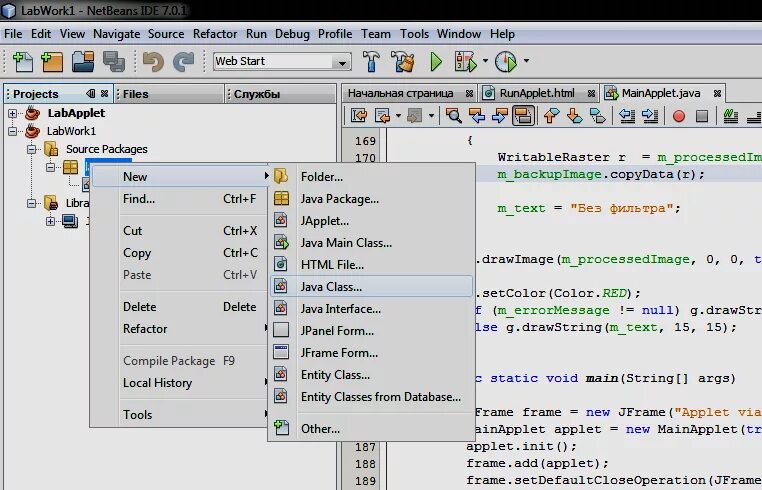Viewport: 762px width, 490px height.
Task: Click the Previous Bookmark up-arrow icon
Action: pos(552,116)
